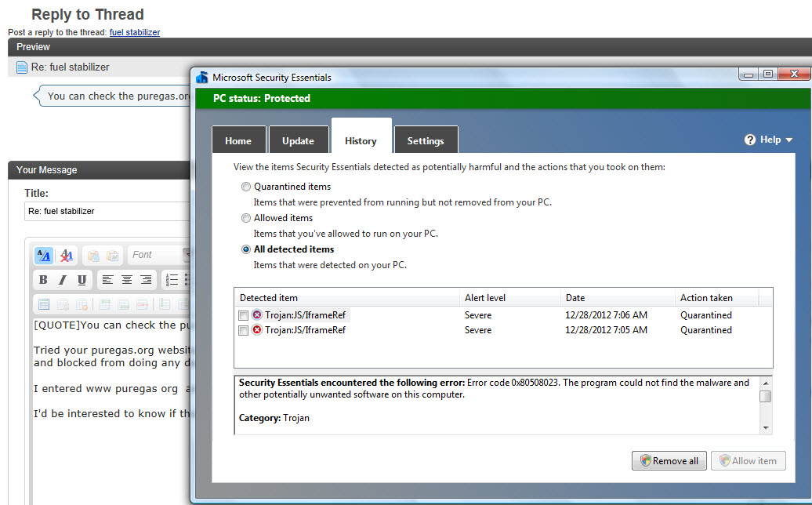Screen dimensions: 812x505
Task: Align message text right
Action: [x=147, y=280]
